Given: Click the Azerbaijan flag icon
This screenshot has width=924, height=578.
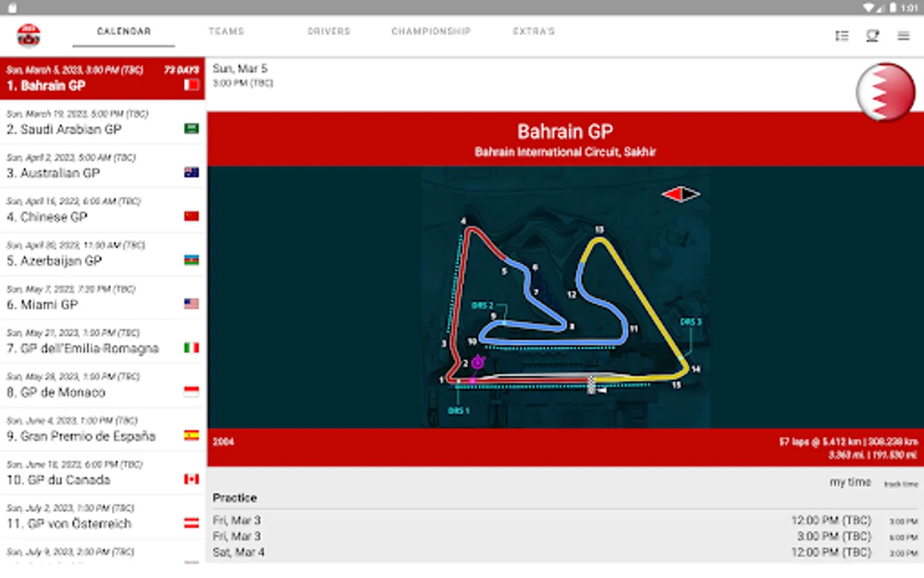Looking at the screenshot, I should (191, 260).
